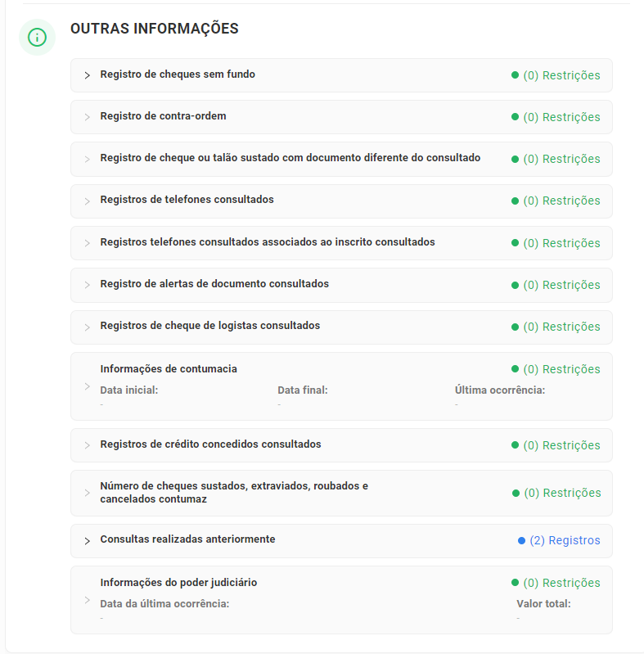The width and height of the screenshot is (644, 654).
Task: Click the Outras Informações section heading
Action: (155, 29)
